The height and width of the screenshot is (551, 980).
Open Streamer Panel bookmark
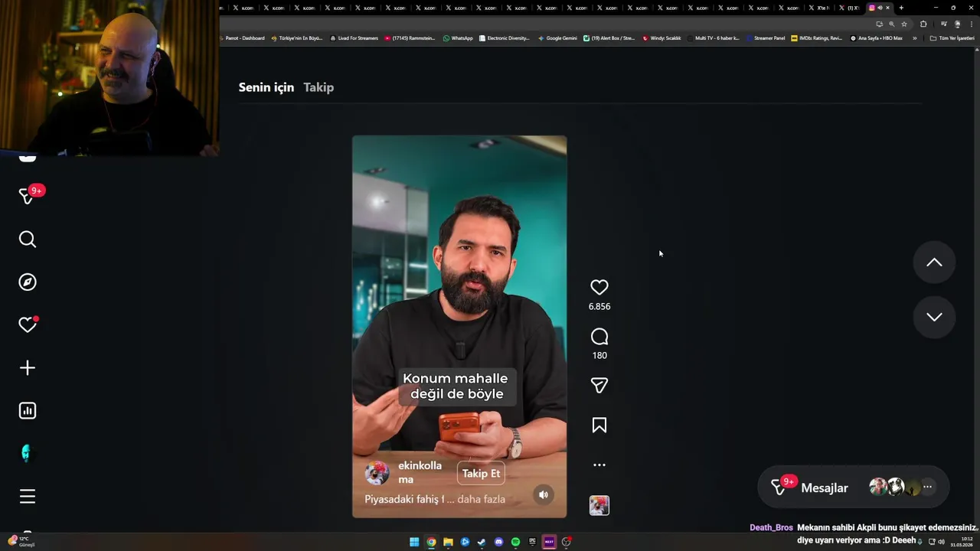tap(766, 38)
